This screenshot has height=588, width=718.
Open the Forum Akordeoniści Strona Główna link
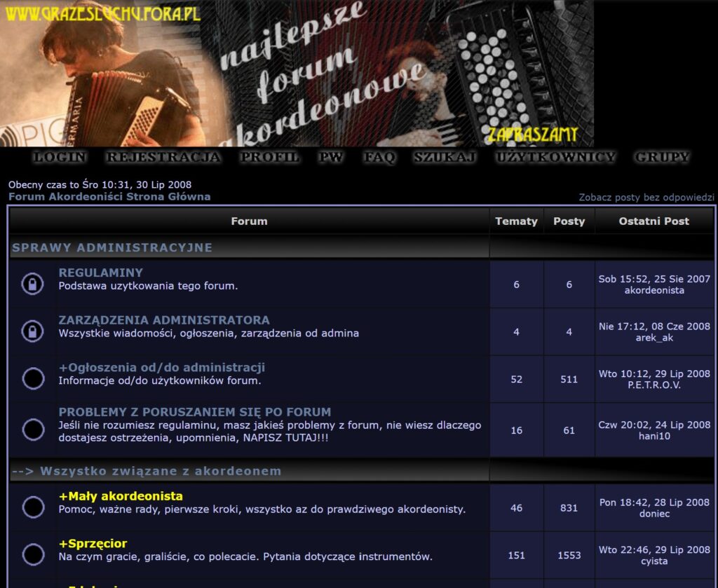(x=109, y=197)
